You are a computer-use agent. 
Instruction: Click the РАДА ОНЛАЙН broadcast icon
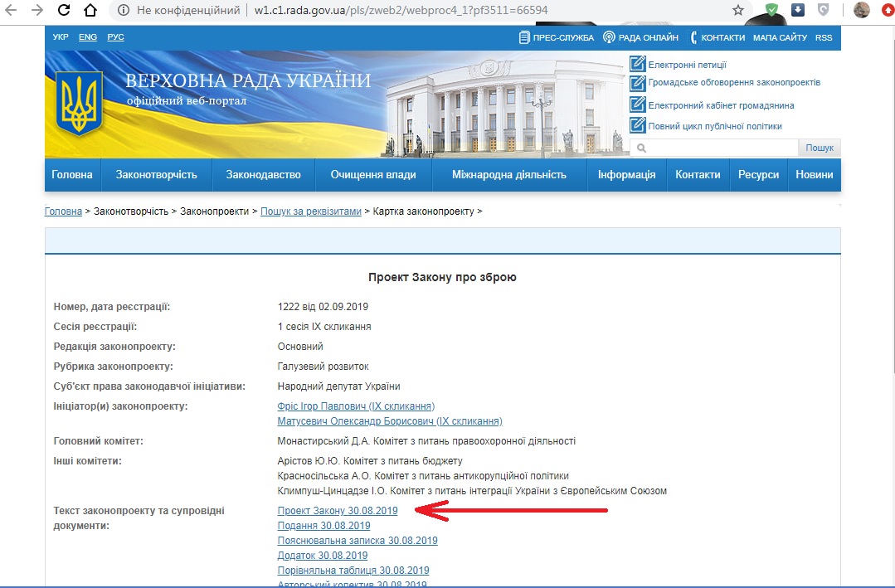pos(609,37)
